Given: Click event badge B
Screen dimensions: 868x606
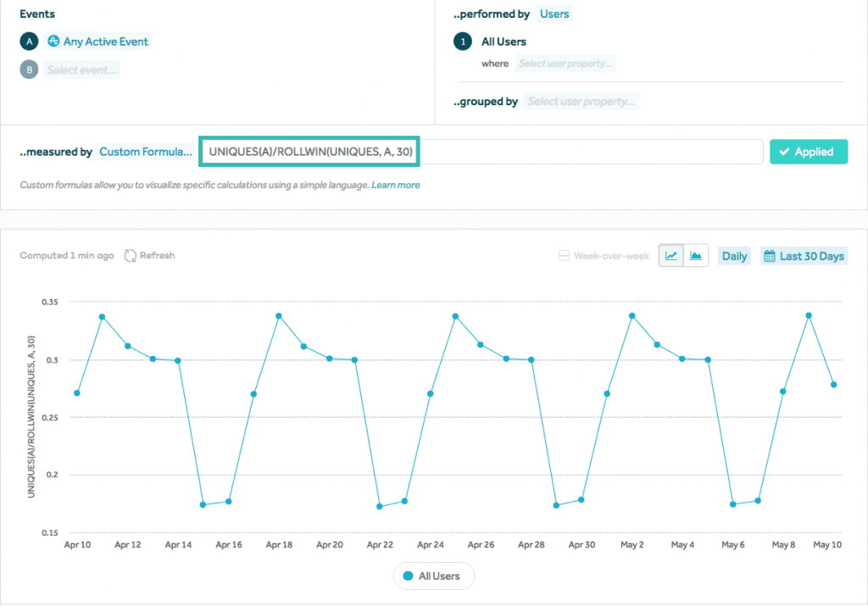Looking at the screenshot, I should pyautogui.click(x=30, y=70).
